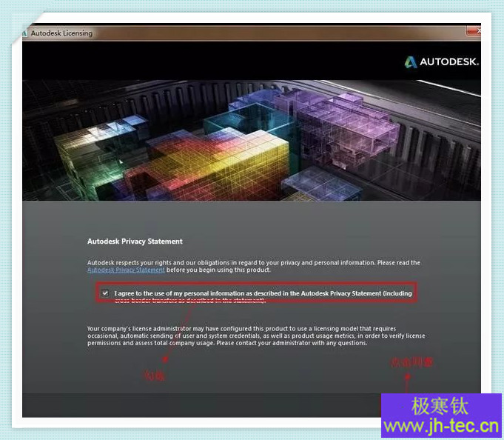Image resolution: width=504 pixels, height=440 pixels.
Task: Click the 'I agree to the use of my personal information' label
Action: (263, 296)
